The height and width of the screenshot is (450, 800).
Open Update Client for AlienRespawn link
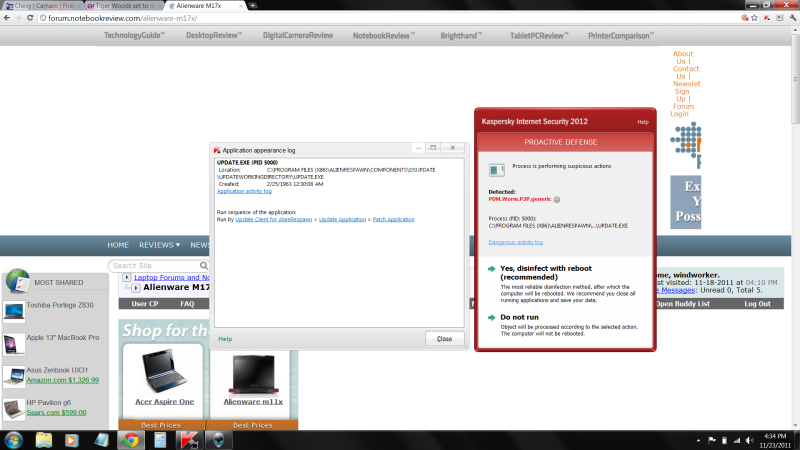pos(273,219)
